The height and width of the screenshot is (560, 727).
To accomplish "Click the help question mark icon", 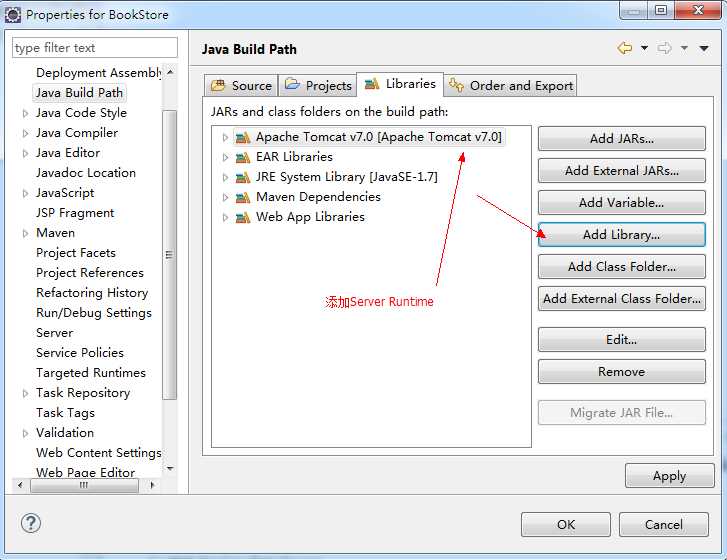I will pos(31,523).
